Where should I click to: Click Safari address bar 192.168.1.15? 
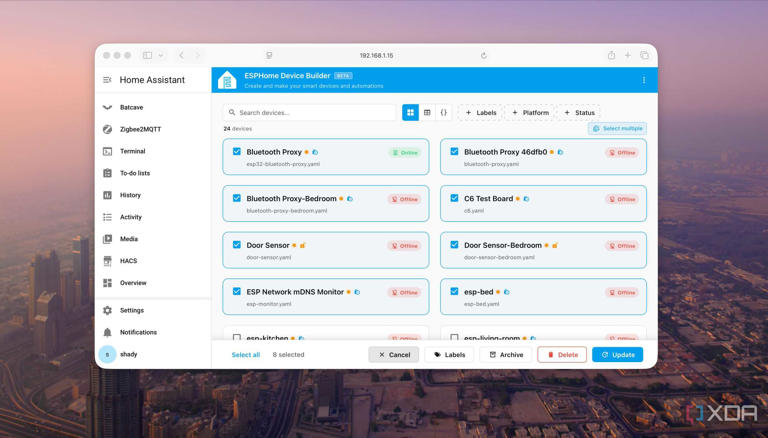[376, 55]
